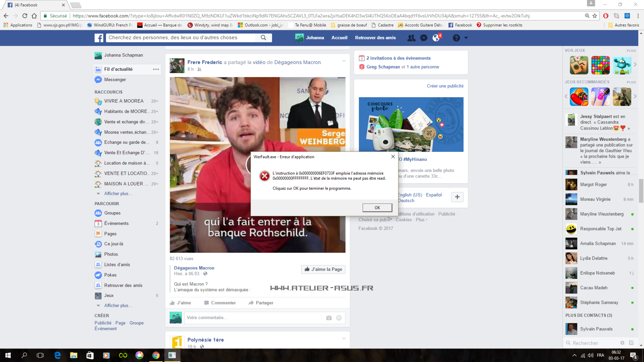Click J'aime to like the post

coord(181,303)
